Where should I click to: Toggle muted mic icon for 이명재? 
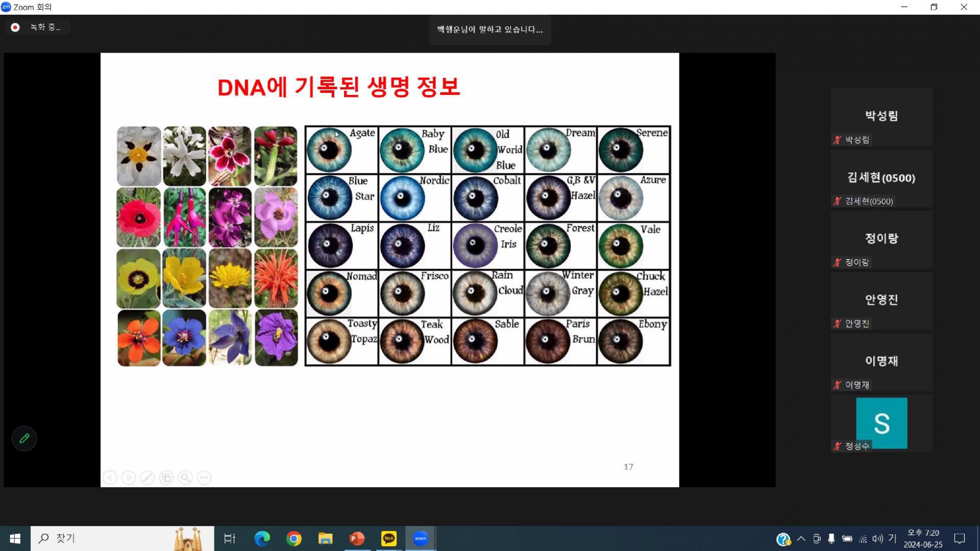pos(837,385)
